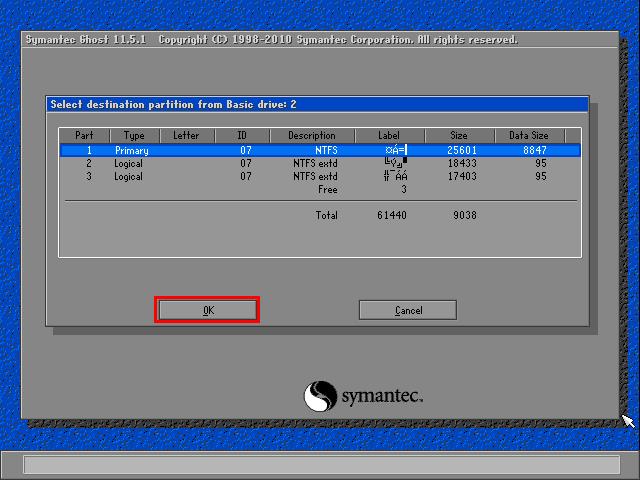Click the Description column header
The image size is (640, 480).
pos(312,136)
